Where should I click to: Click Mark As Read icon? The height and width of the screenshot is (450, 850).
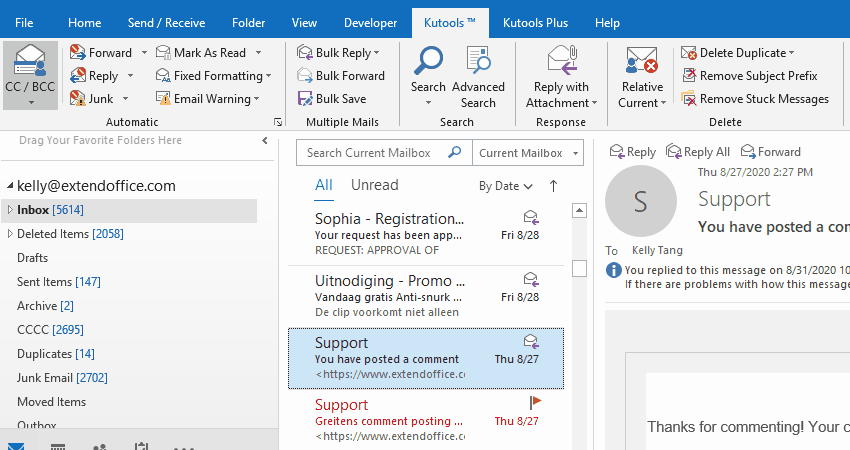163,53
